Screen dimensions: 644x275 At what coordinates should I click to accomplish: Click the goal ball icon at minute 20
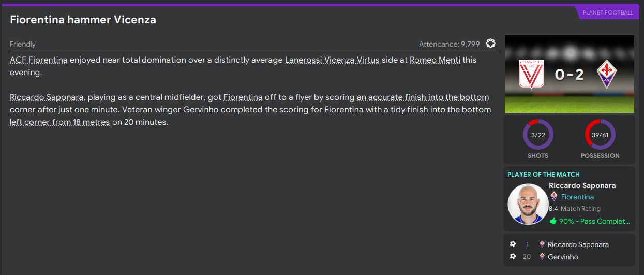click(x=513, y=257)
